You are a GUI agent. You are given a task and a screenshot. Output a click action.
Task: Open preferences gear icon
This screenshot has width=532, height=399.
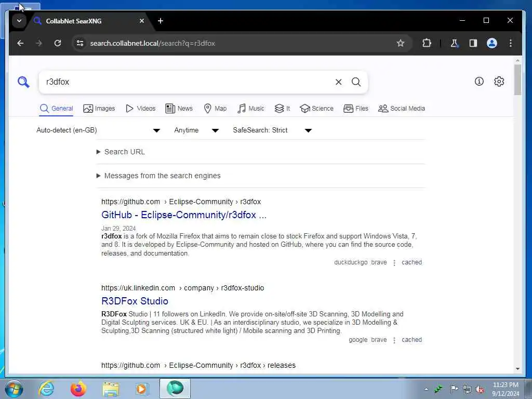499,82
